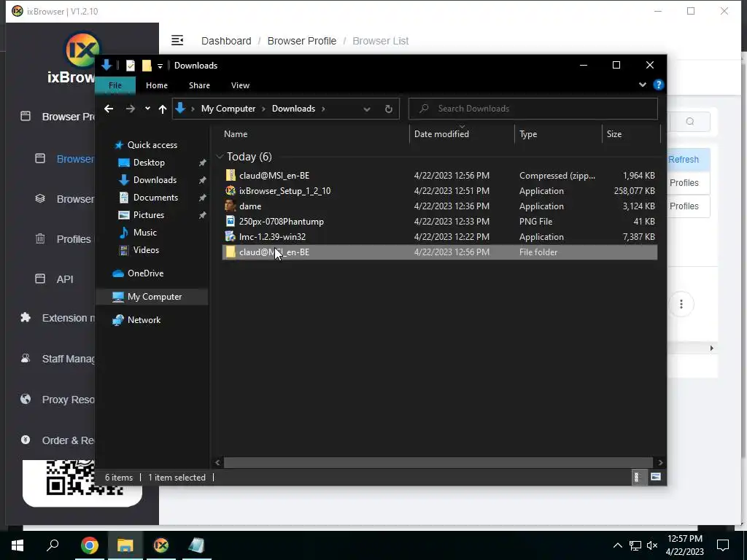Click the Back arrow in File Explorer
This screenshot has width=747, height=560.
109,109
